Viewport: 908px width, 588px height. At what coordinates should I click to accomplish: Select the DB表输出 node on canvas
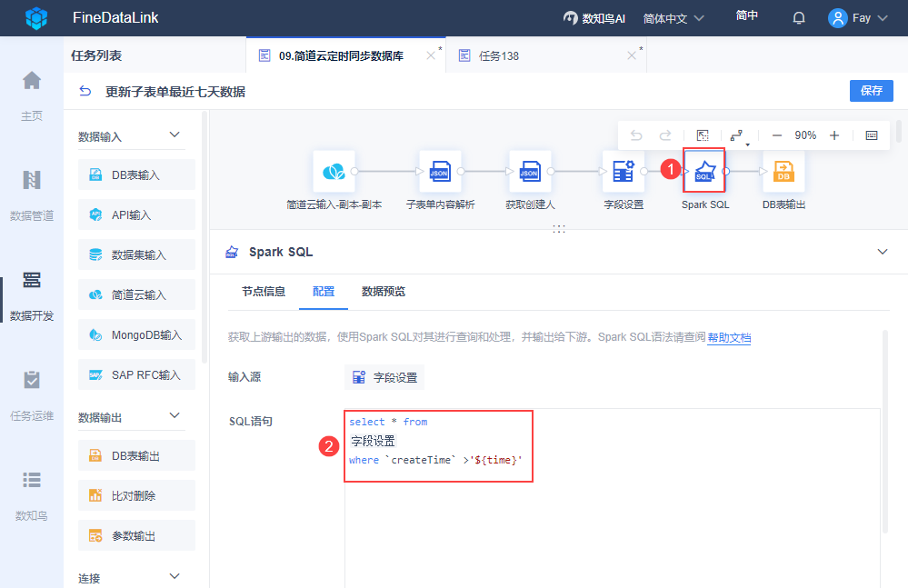click(783, 171)
